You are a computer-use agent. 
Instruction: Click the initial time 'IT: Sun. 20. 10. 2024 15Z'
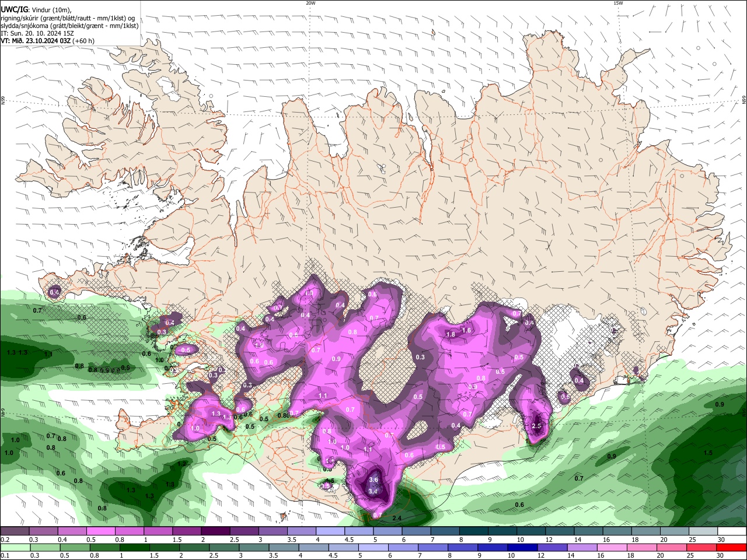tap(37, 33)
